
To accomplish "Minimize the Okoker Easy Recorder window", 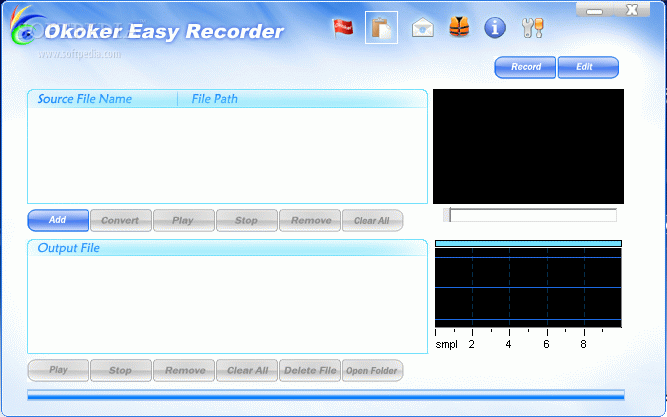I will [594, 10].
